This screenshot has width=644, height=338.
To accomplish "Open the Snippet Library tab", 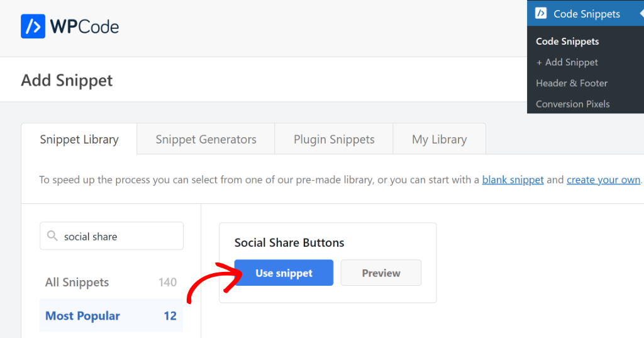I will [79, 139].
